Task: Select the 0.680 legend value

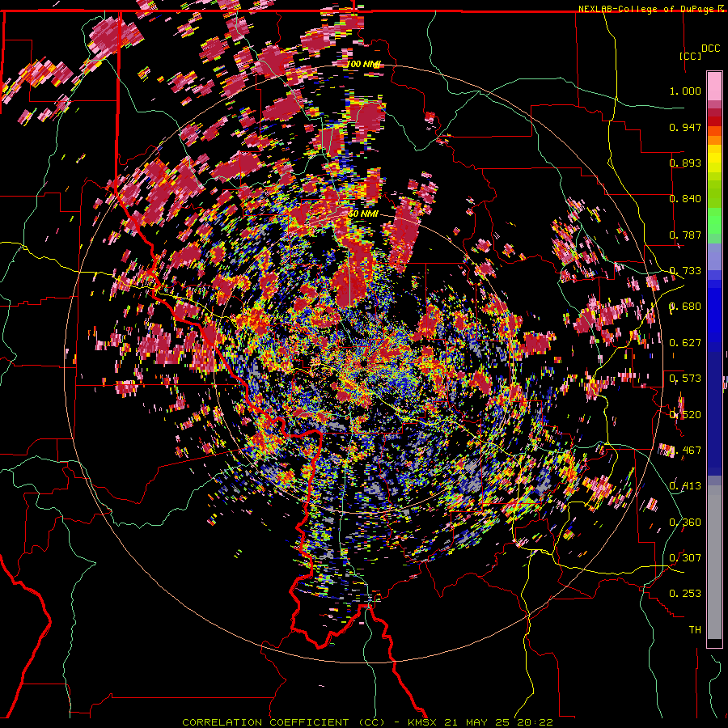Action: 685,307
